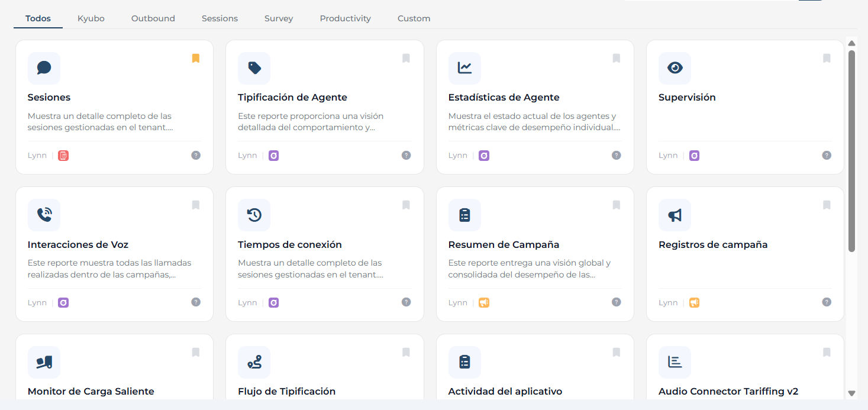Image resolution: width=868 pixels, height=410 pixels.
Task: Switch to the Outbound tab
Action: [153, 18]
